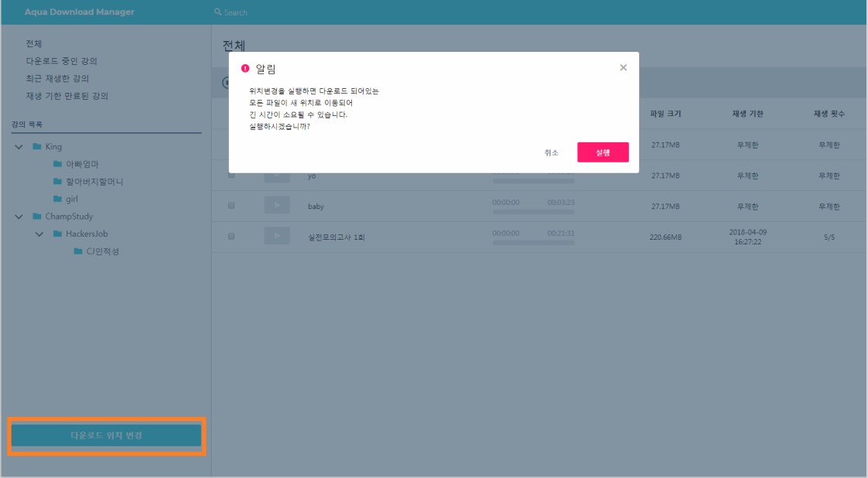Screen dimensions: 868x478
Task: Click the 00:03:23 duration
Action: [x=561, y=203]
